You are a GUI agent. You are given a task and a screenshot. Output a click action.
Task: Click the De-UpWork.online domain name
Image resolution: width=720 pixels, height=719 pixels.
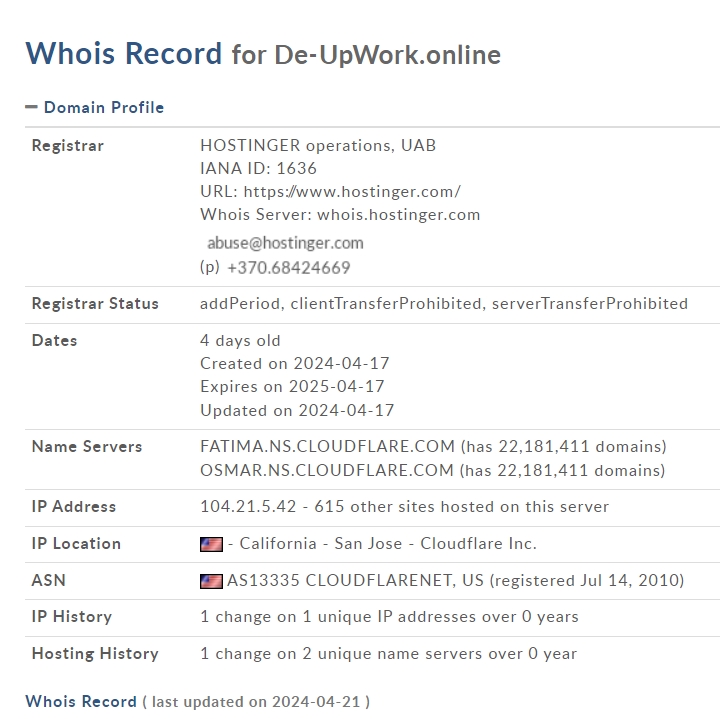click(x=388, y=55)
